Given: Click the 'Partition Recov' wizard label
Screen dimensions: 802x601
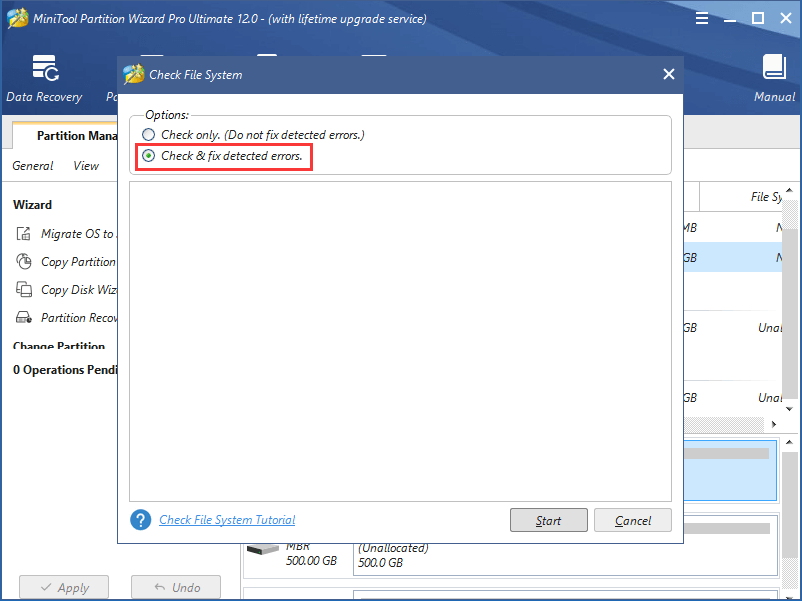Looking at the screenshot, I should click(x=79, y=318).
